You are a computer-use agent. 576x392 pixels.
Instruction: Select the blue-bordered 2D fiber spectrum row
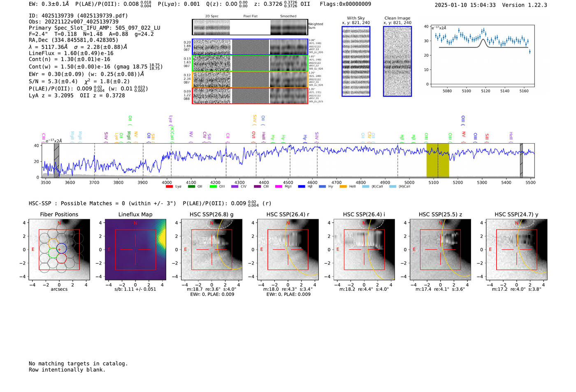click(x=250, y=47)
